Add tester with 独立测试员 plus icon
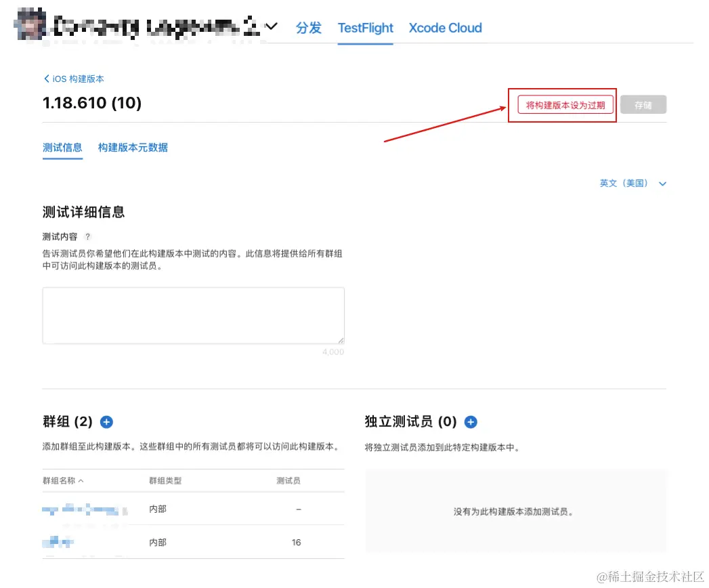 [x=471, y=422]
